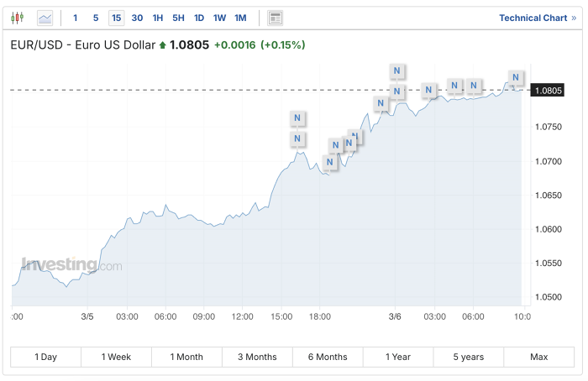Open the upper news marker near 16:00
The height and width of the screenshot is (381, 588).
297,118
